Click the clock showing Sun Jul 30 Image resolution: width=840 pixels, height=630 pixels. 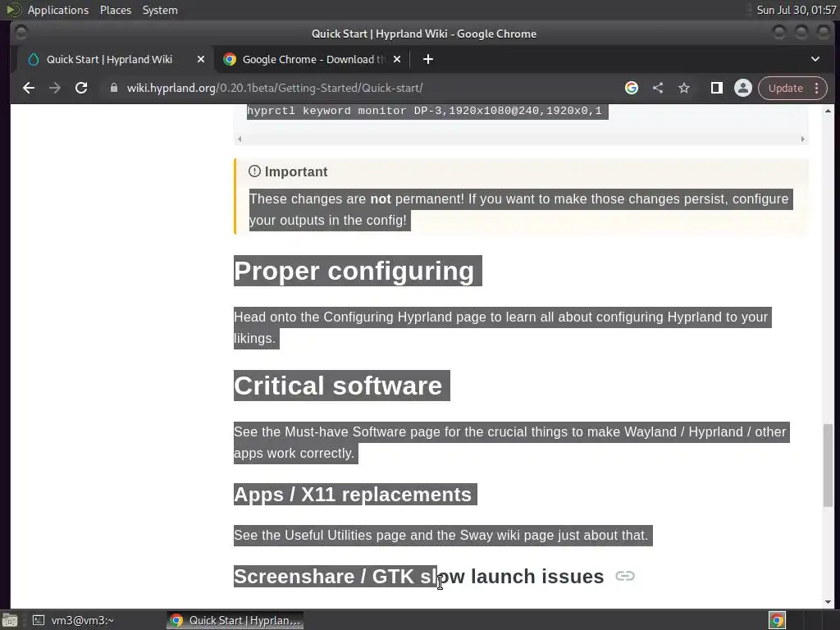(x=796, y=10)
